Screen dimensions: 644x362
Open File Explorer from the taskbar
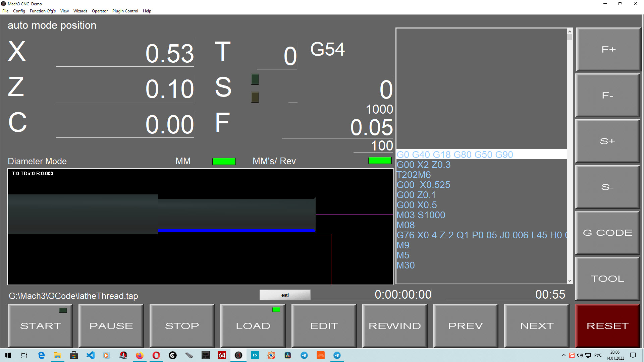(58, 355)
